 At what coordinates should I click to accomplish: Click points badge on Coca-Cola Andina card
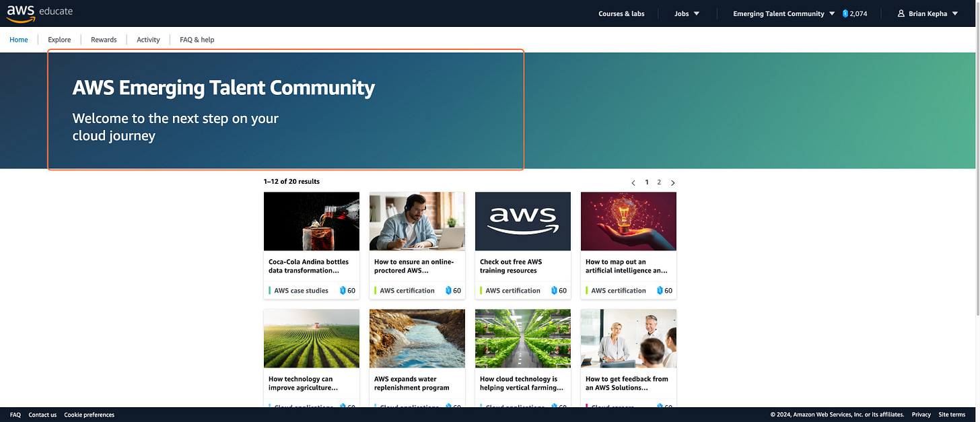tap(348, 291)
